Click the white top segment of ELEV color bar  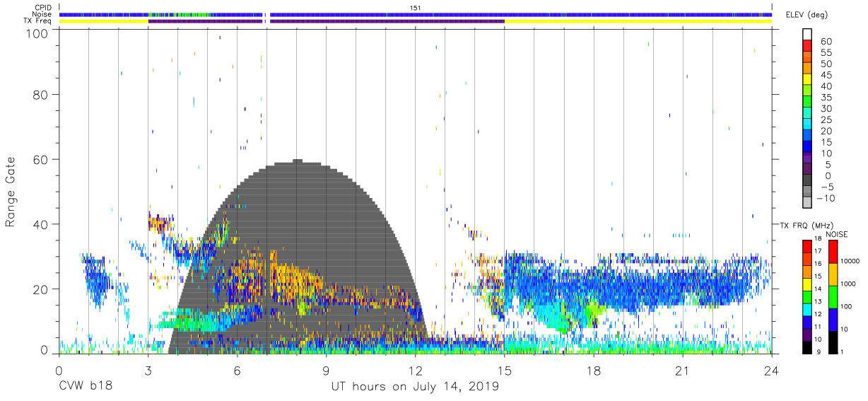(x=807, y=35)
